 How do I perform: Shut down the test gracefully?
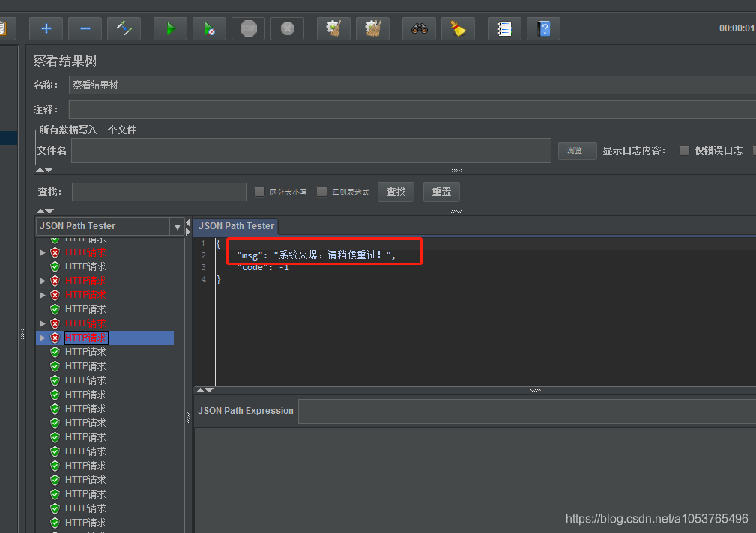pyautogui.click(x=286, y=28)
